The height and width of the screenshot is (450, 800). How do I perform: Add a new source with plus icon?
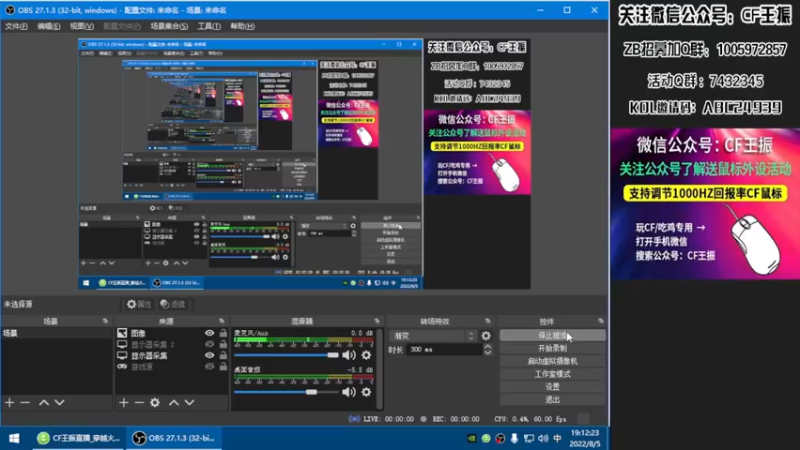[123, 403]
